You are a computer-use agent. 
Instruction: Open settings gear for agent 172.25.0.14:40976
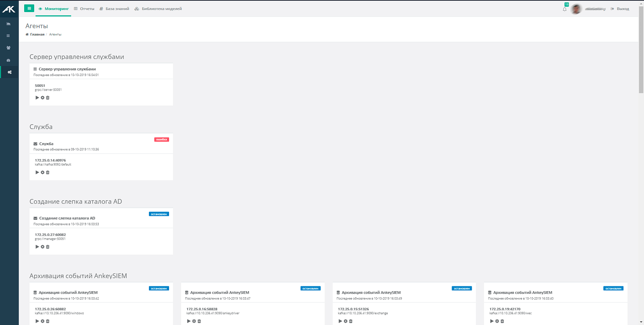click(43, 173)
